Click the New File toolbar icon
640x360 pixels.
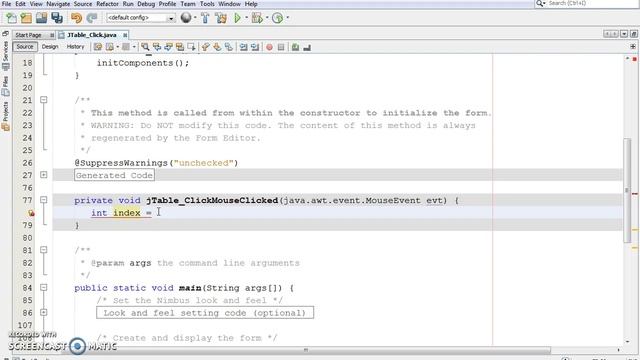[x=11, y=18]
